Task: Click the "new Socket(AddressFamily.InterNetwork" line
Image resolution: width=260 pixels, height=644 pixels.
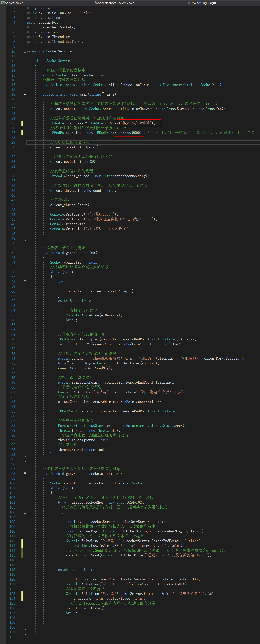Action: tap(138, 109)
